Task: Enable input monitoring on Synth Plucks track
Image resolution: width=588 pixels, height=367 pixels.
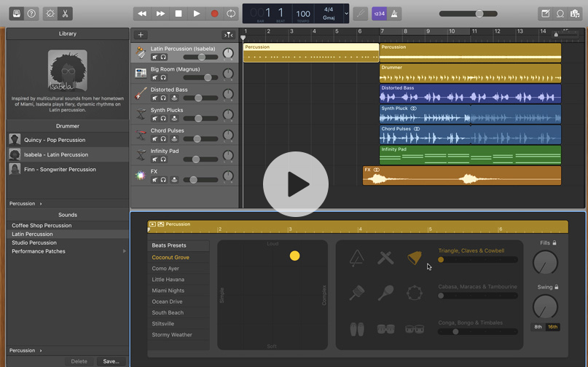Action: 174,119
